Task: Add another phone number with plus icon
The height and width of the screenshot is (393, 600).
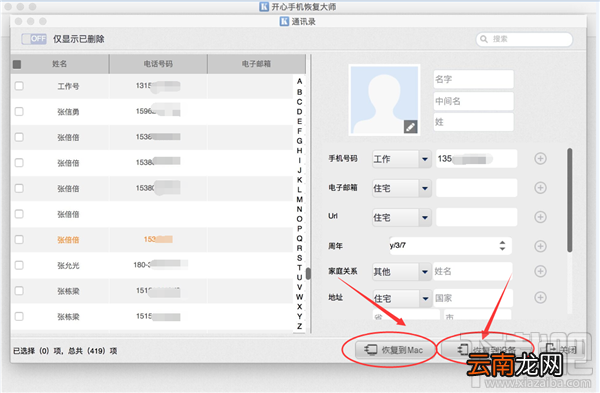Action: click(x=540, y=158)
